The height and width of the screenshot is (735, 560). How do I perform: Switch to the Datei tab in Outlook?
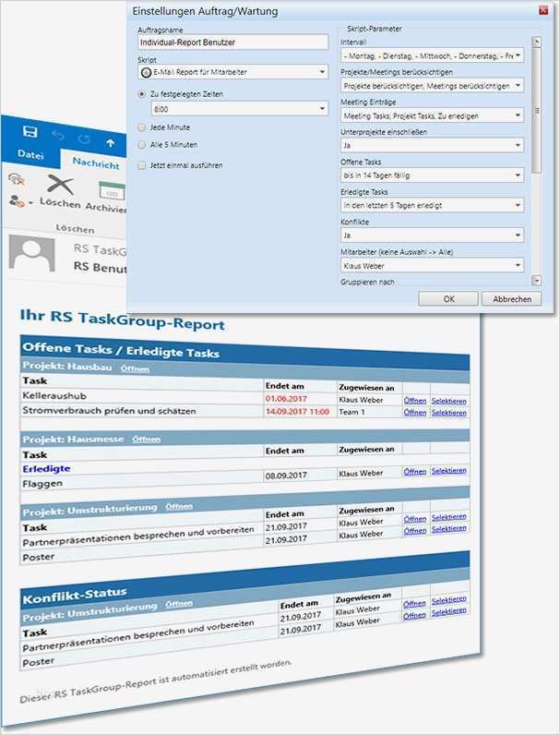pyautogui.click(x=30, y=154)
